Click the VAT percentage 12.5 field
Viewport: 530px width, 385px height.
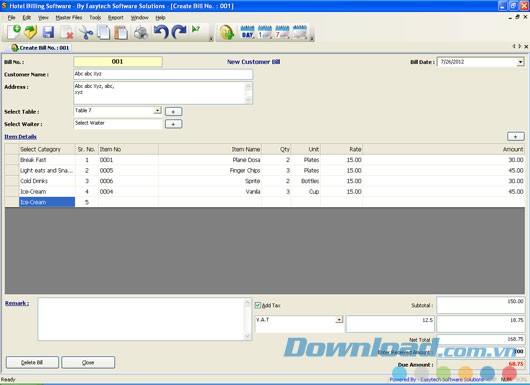pyautogui.click(x=390, y=324)
